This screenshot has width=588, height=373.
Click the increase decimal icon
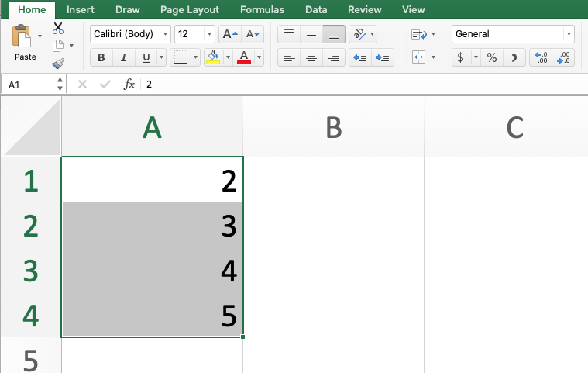[542, 57]
